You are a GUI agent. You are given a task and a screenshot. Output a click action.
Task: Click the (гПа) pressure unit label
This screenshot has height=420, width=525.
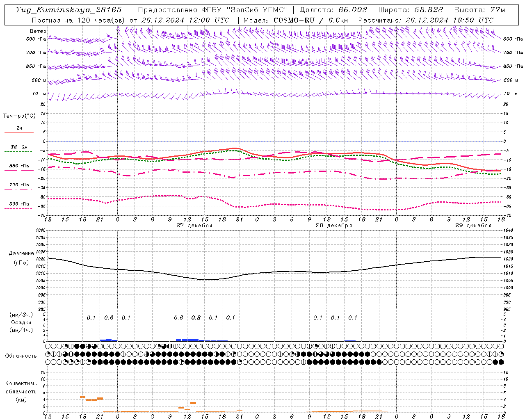click(x=21, y=262)
